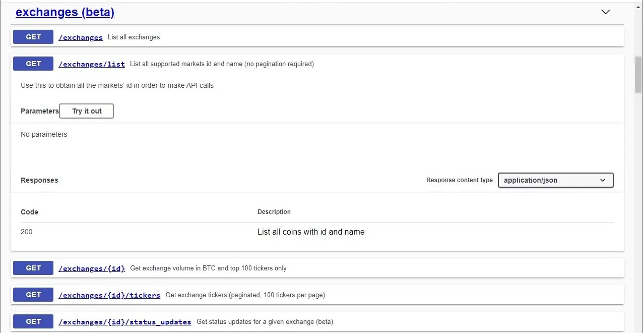The image size is (644, 333).
Task: Collapse the GET /exchanges/list endpoint badge
Action: 33,64
